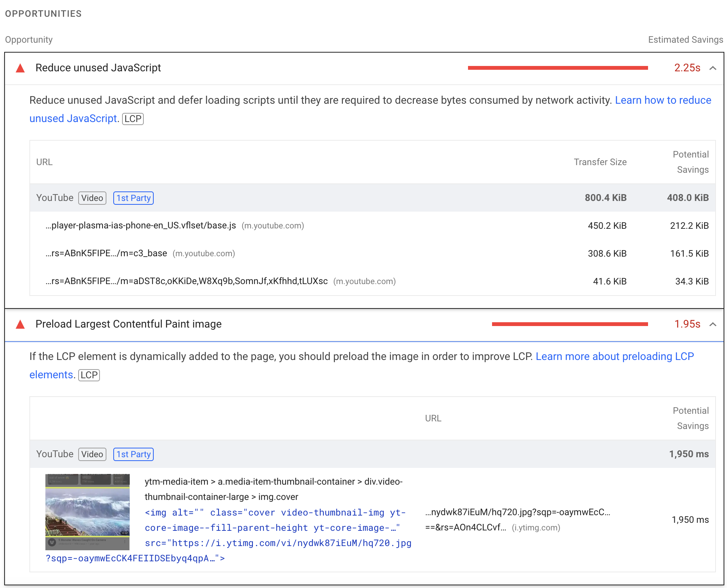The width and height of the screenshot is (727, 588).
Task: Click the 1st Party chip in the preload section
Action: (133, 454)
